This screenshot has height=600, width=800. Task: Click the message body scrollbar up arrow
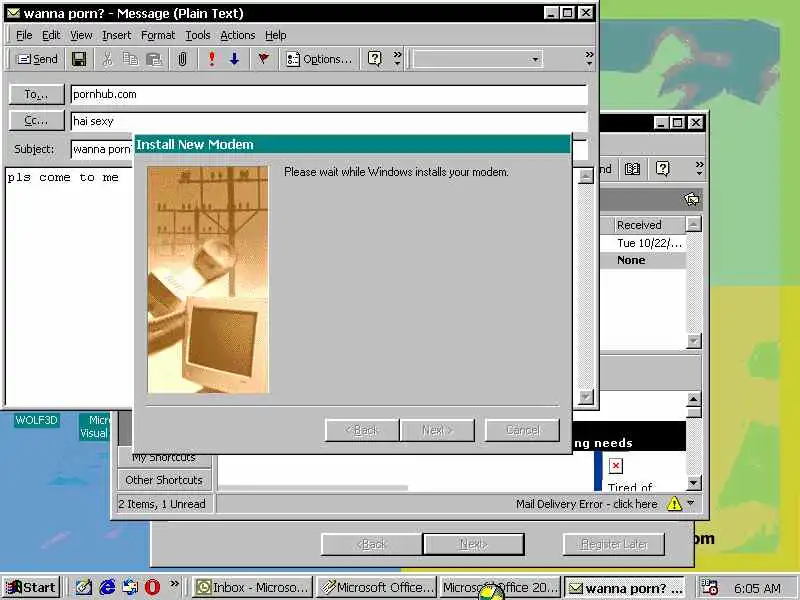586,176
